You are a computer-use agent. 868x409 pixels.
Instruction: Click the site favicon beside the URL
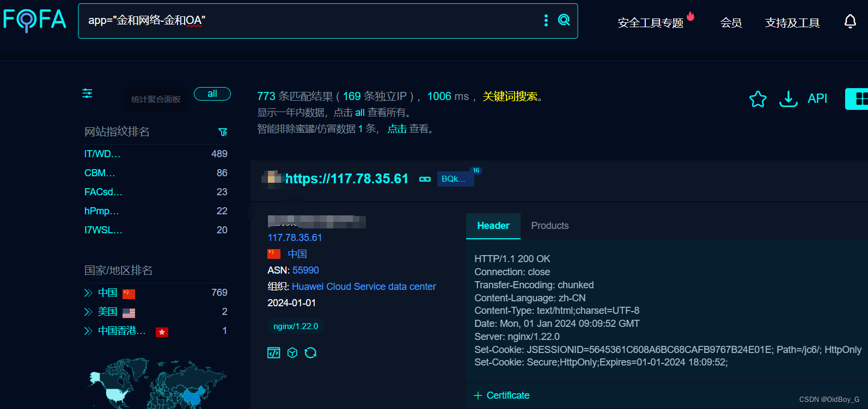click(x=272, y=178)
